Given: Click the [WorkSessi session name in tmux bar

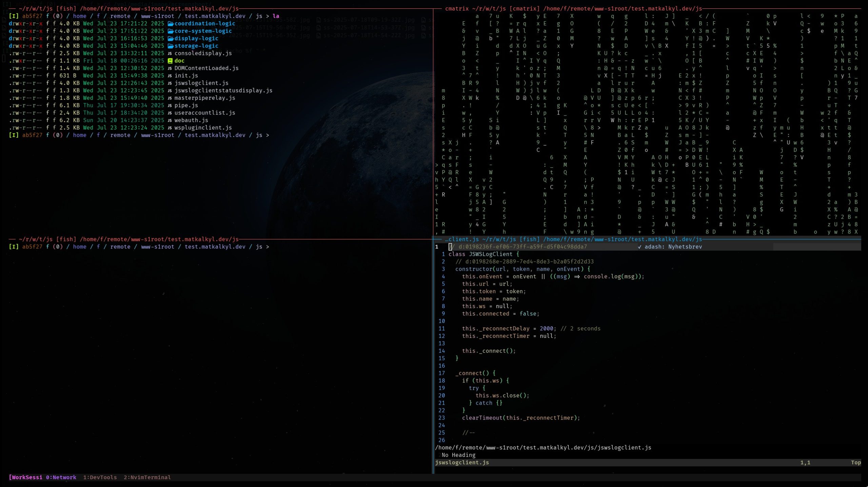Looking at the screenshot, I should point(26,478).
